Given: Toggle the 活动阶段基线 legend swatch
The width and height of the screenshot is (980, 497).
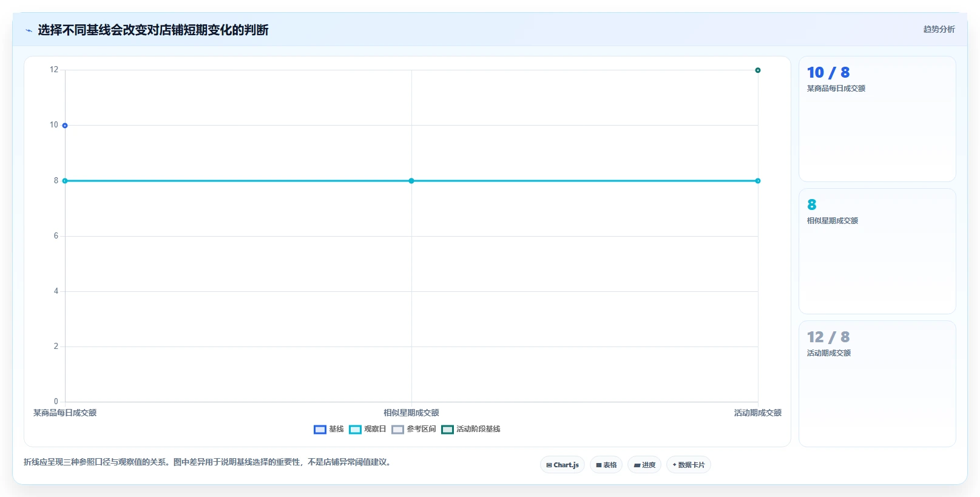Looking at the screenshot, I should coord(447,430).
